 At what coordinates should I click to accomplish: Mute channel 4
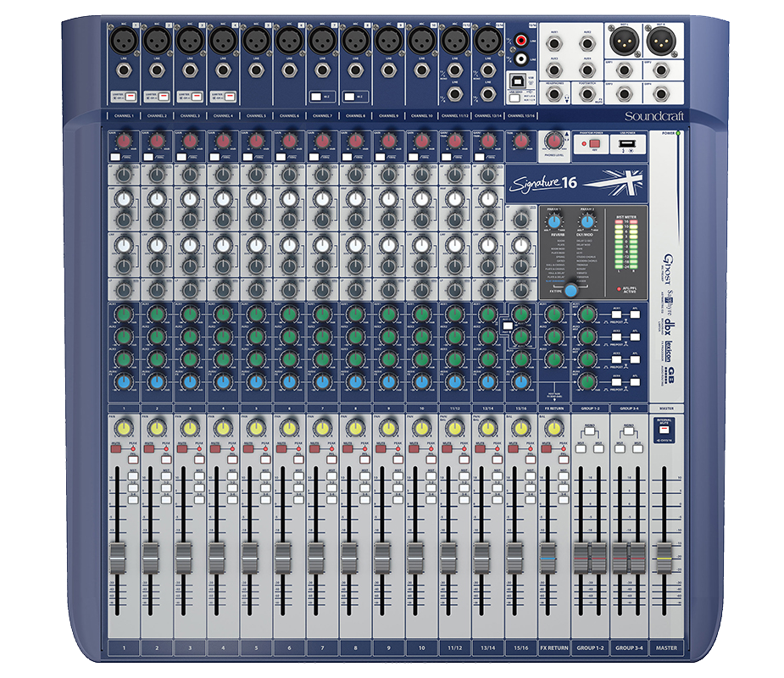215,449
